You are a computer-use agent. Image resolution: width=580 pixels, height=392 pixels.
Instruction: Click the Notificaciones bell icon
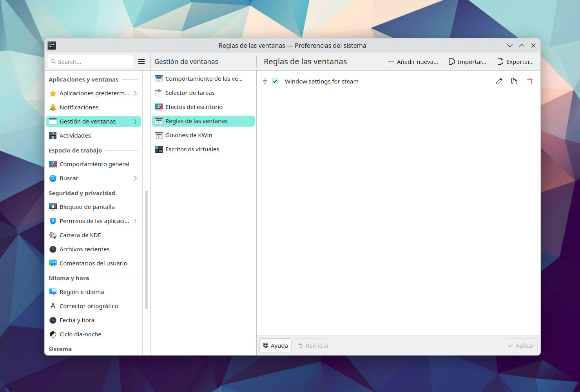pos(53,107)
